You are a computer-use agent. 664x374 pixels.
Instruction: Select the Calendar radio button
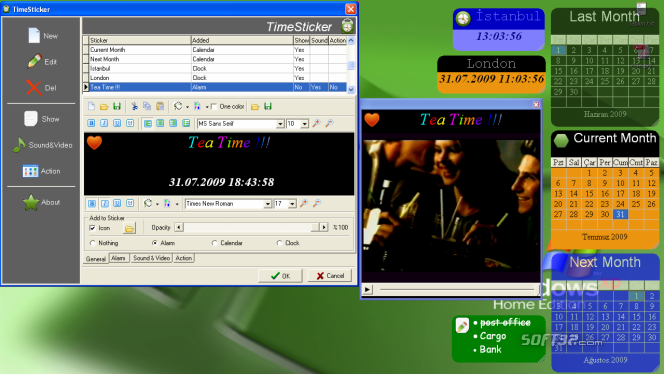(214, 243)
